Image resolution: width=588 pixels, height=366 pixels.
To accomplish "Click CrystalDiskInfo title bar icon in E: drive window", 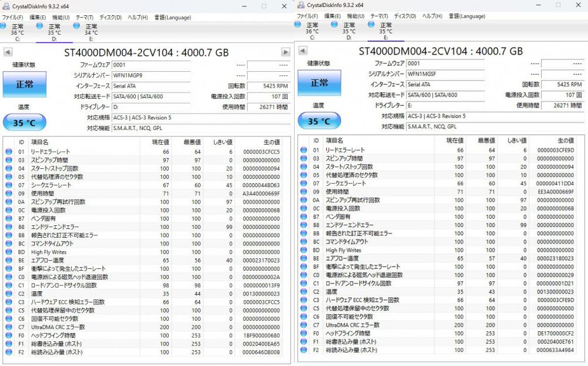I will [300, 5].
